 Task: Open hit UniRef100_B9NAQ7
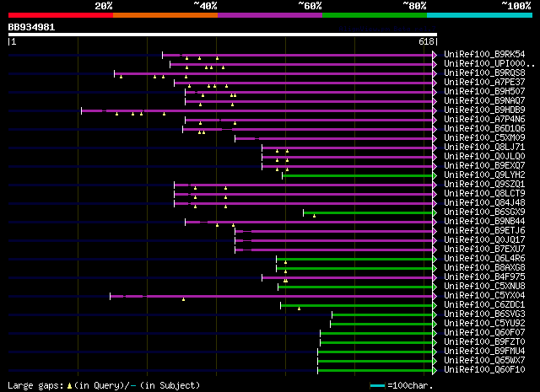pos(484,101)
